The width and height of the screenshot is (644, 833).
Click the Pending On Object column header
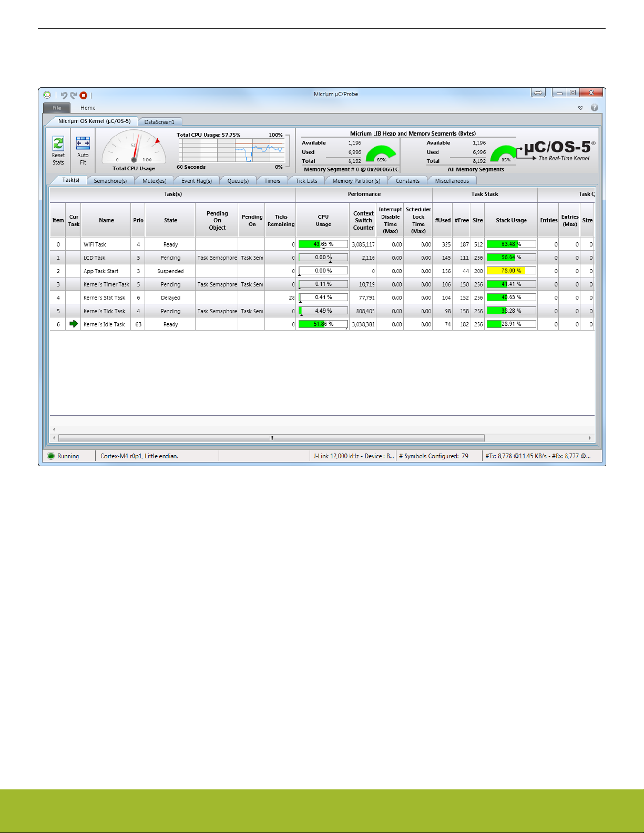(217, 221)
